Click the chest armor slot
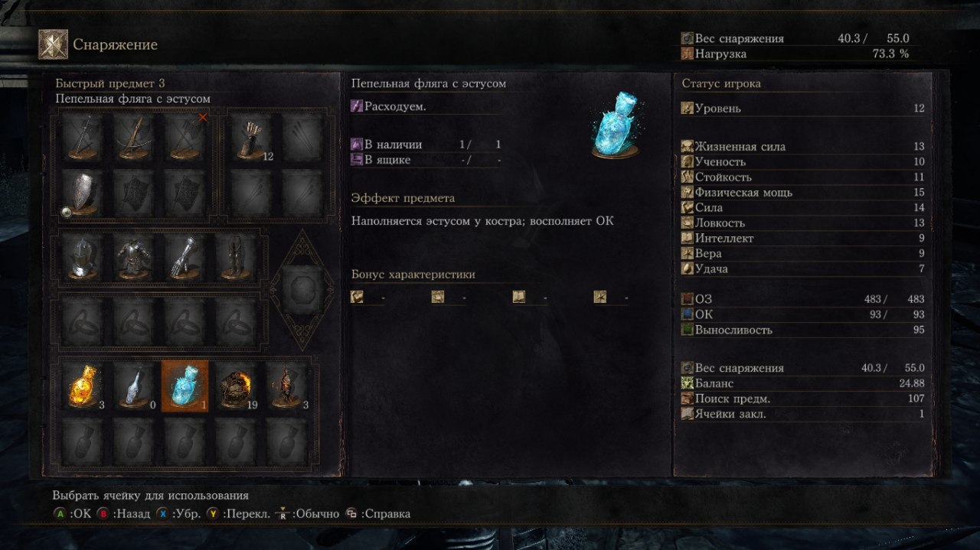980x550 pixels. (x=133, y=258)
